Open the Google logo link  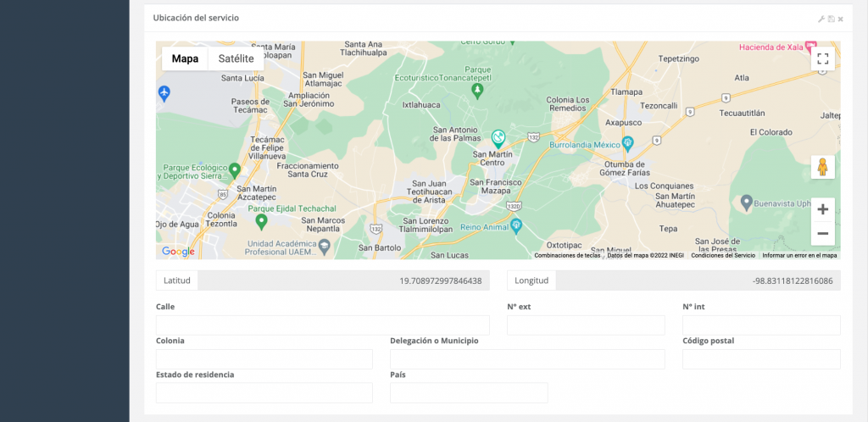[x=178, y=252]
